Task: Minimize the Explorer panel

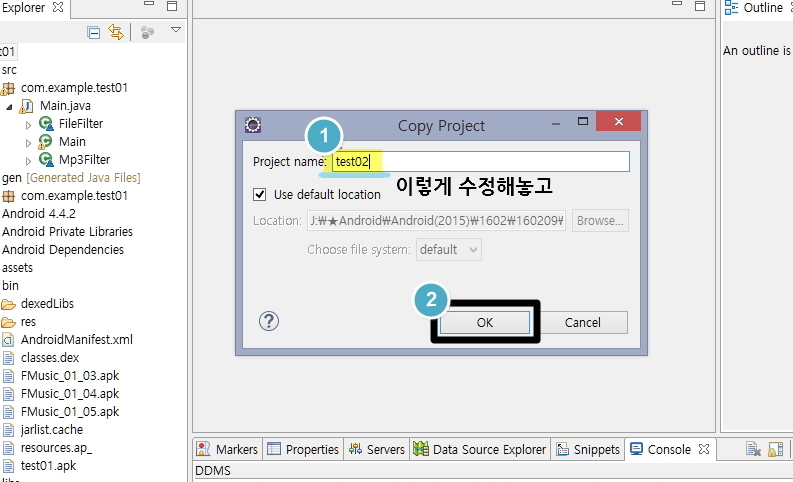Action: click(x=149, y=4)
